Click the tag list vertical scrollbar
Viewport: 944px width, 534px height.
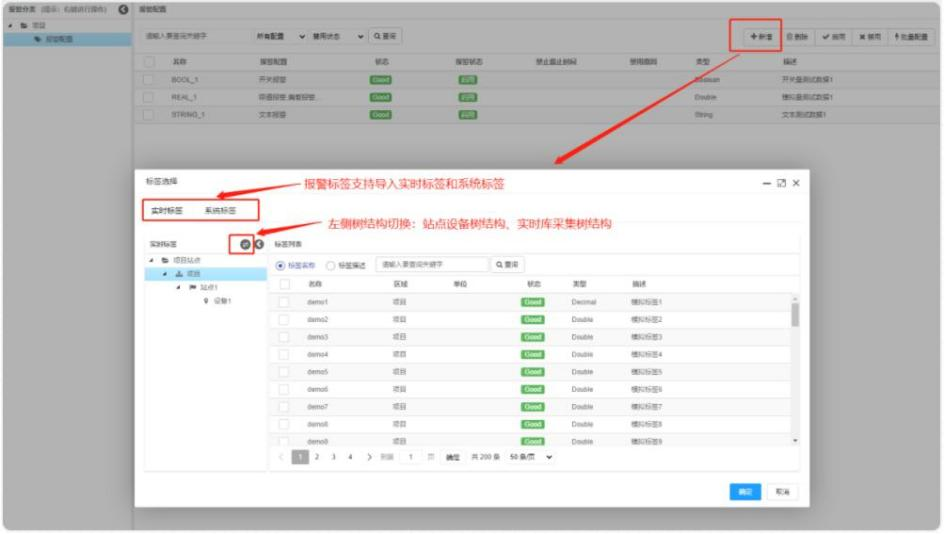coord(795,316)
